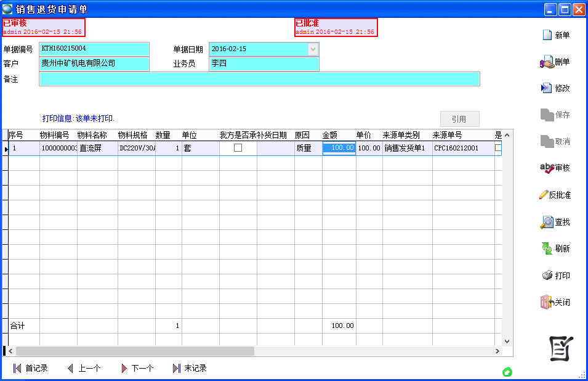Open 查找 (search) with magnifier icon
Image resolution: width=588 pixels, height=381 pixels.
coord(546,222)
